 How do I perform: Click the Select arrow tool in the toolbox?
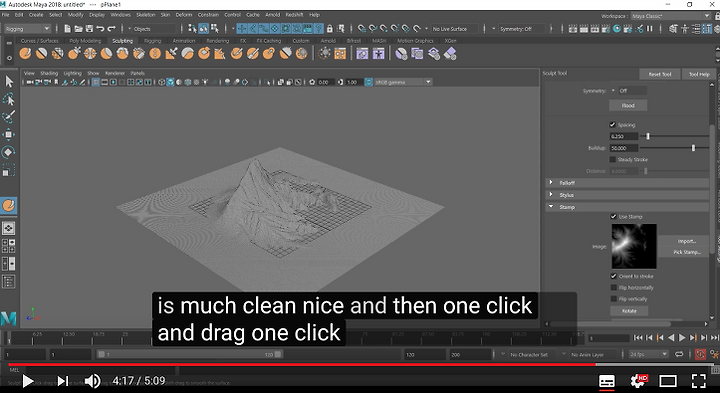[x=9, y=82]
